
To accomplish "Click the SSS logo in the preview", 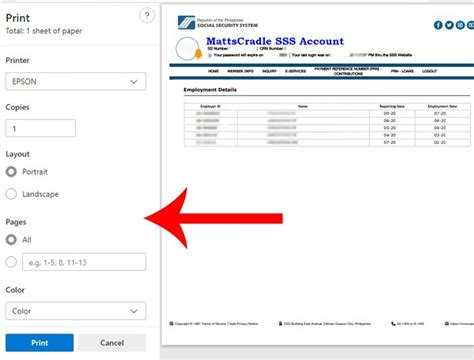I will tap(186, 23).
